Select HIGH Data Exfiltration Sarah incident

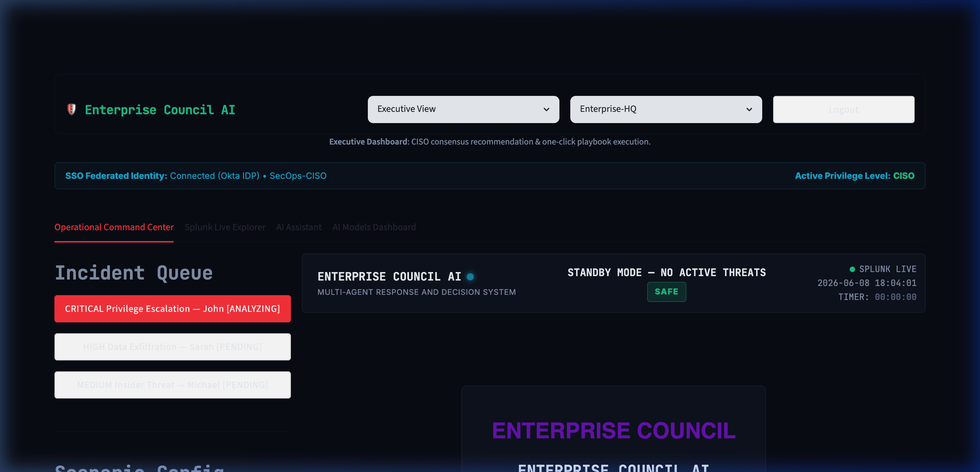click(x=172, y=347)
